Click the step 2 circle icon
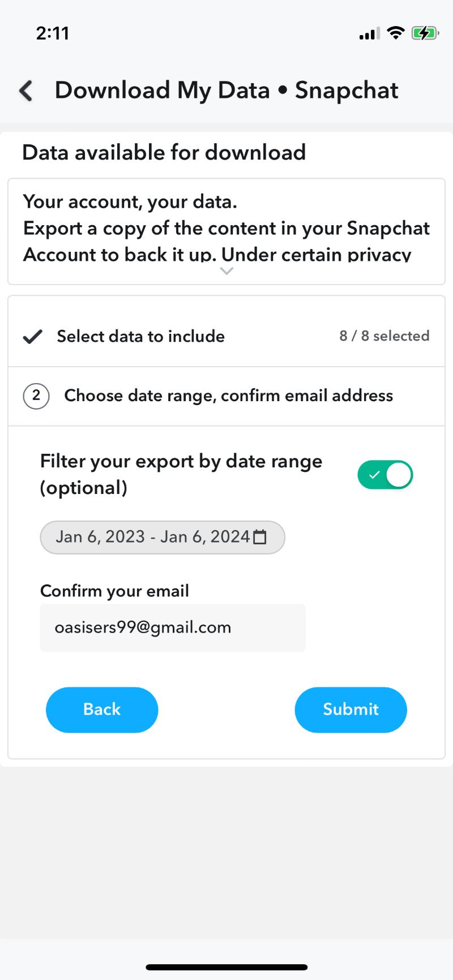 coord(36,396)
